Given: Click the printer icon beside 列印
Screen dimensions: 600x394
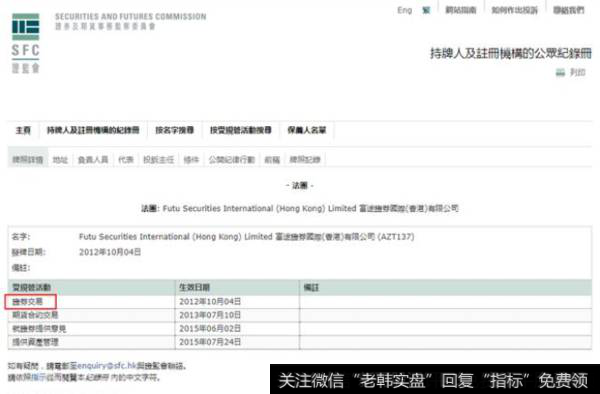Looking at the screenshot, I should coord(560,72).
